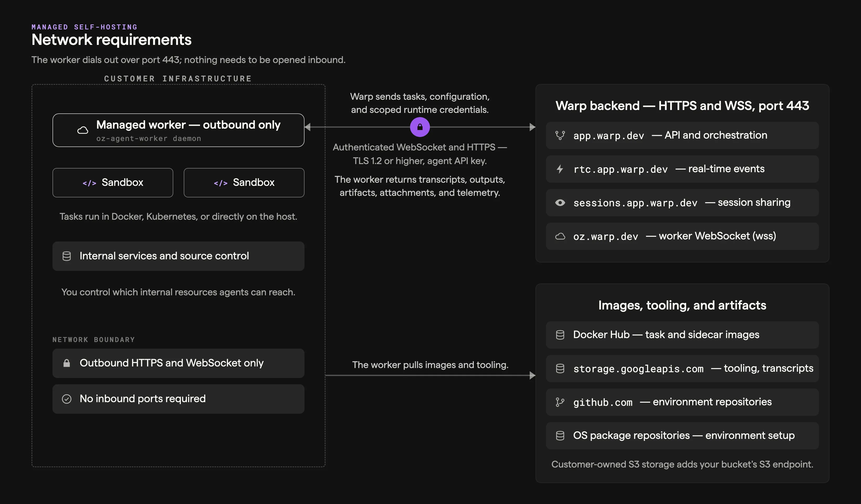Click '— real-time events' description text
861x504 pixels.
[720, 169]
